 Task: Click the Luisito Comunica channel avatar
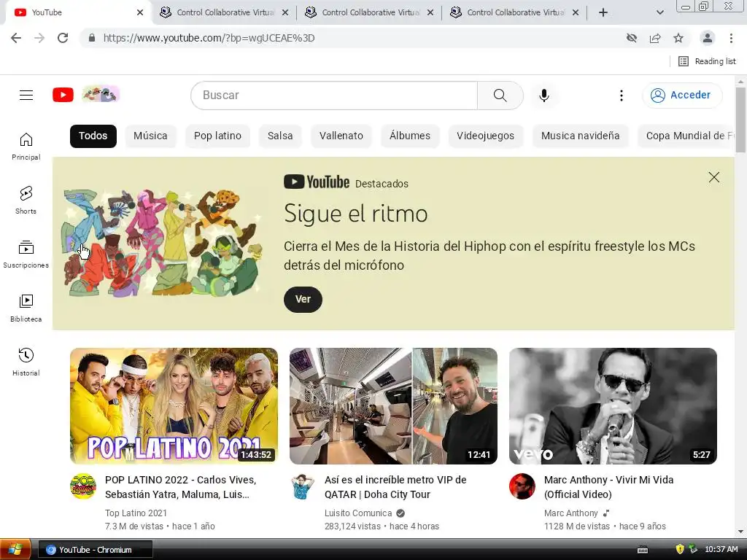[303, 486]
